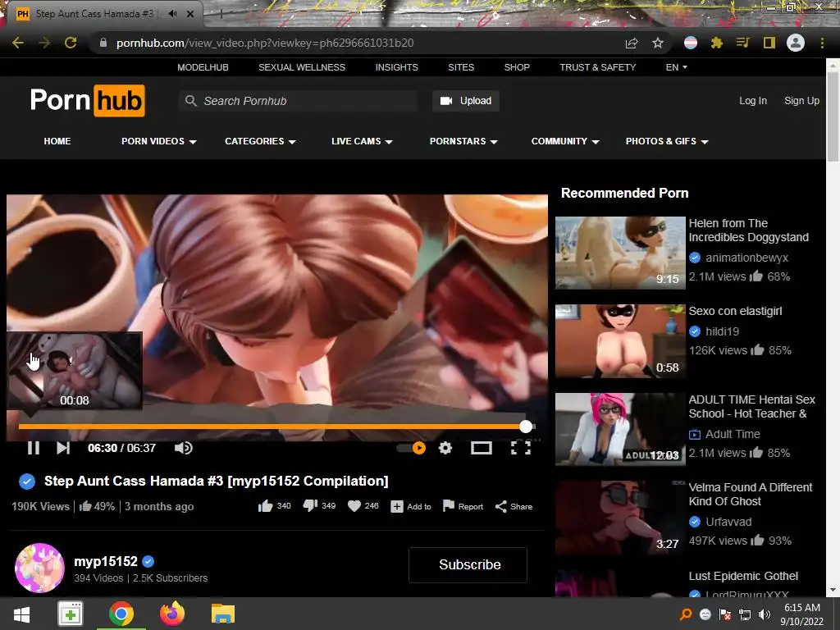This screenshot has width=840, height=630.
Task: Go to the HOME tab
Action: tap(57, 141)
